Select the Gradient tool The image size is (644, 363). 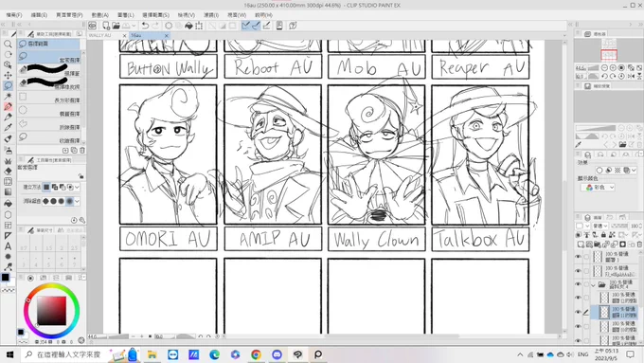pos(8,192)
